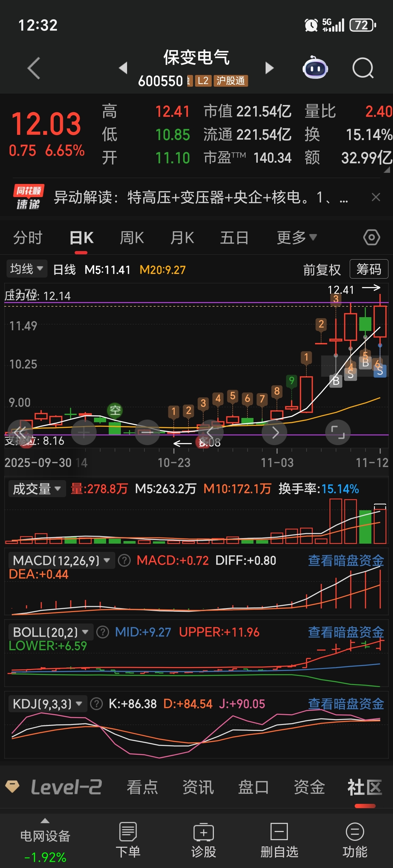Tap the current price 12.03
The width and height of the screenshot is (393, 868).
[x=46, y=123]
